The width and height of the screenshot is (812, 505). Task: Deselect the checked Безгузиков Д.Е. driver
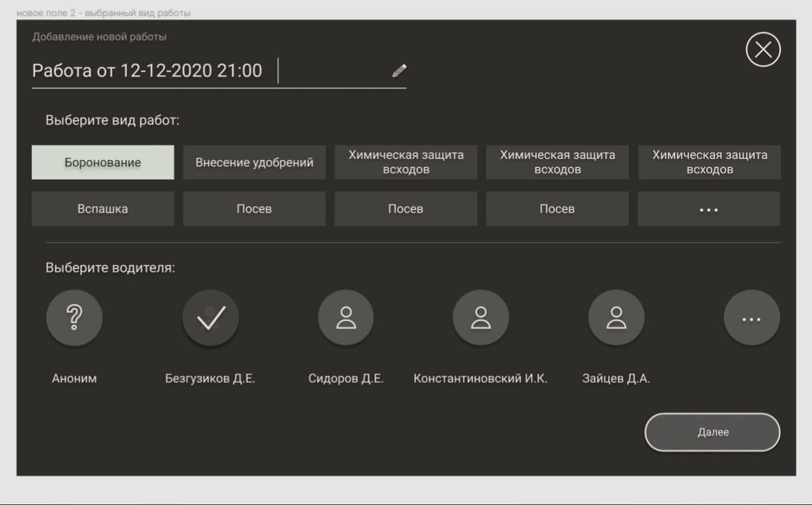[x=210, y=318]
